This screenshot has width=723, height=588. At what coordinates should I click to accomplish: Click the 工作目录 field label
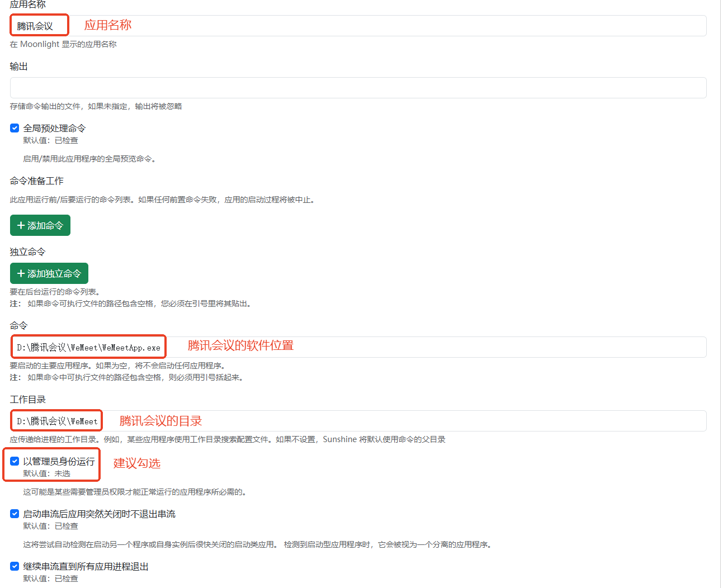(27, 399)
